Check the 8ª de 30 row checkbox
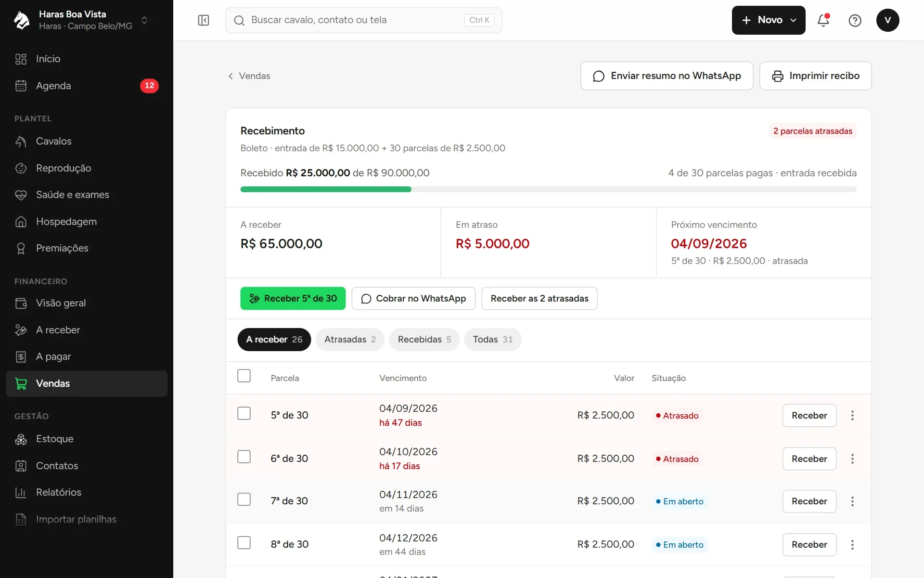The width and height of the screenshot is (924, 578). point(244,542)
